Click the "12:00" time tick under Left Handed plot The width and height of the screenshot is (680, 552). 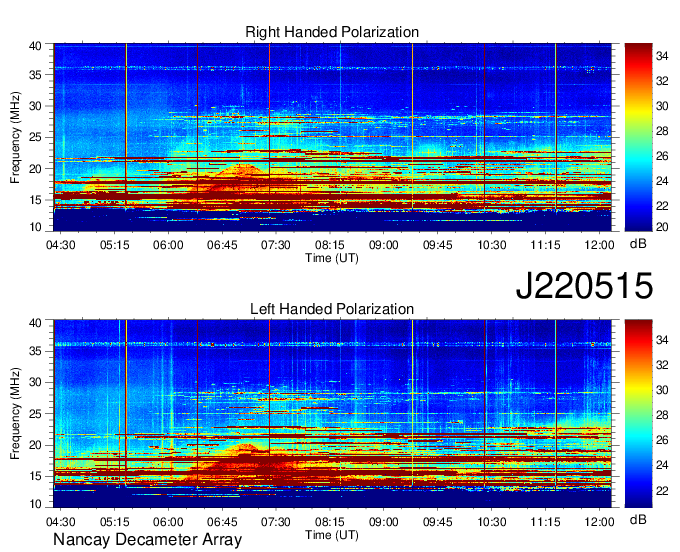(x=599, y=522)
